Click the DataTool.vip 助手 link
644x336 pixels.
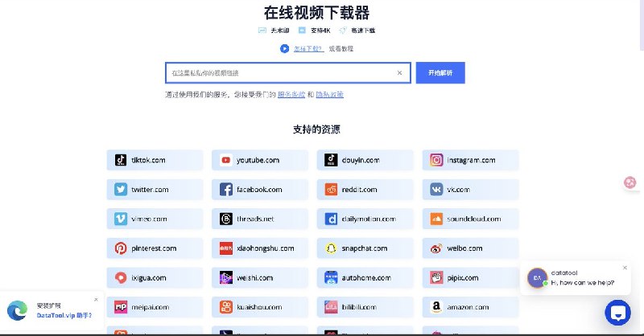click(x=64, y=315)
